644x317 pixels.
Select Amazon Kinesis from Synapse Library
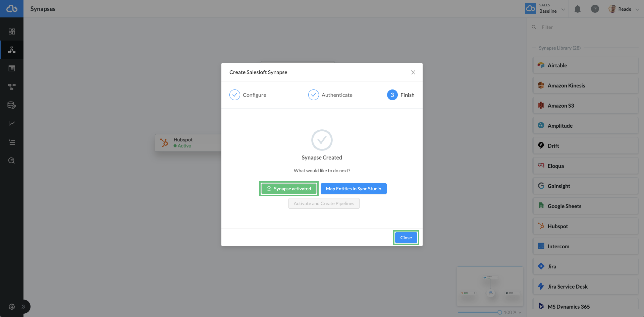(586, 85)
